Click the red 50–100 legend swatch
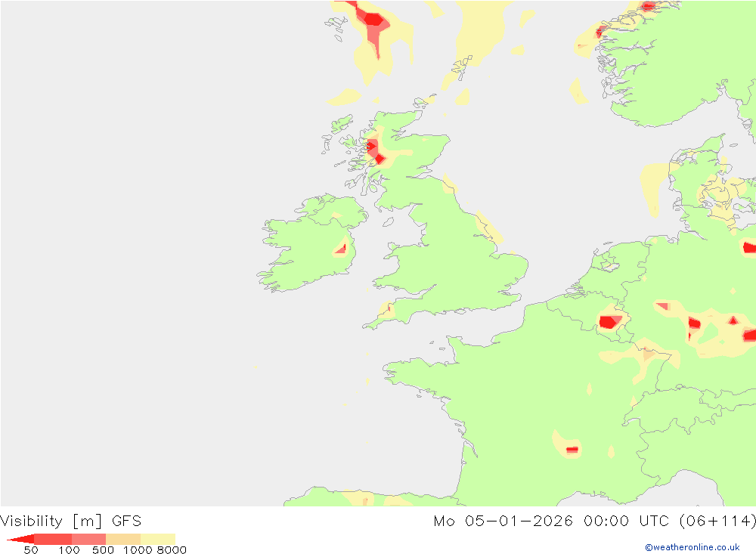The width and height of the screenshot is (756, 554). tap(53, 539)
